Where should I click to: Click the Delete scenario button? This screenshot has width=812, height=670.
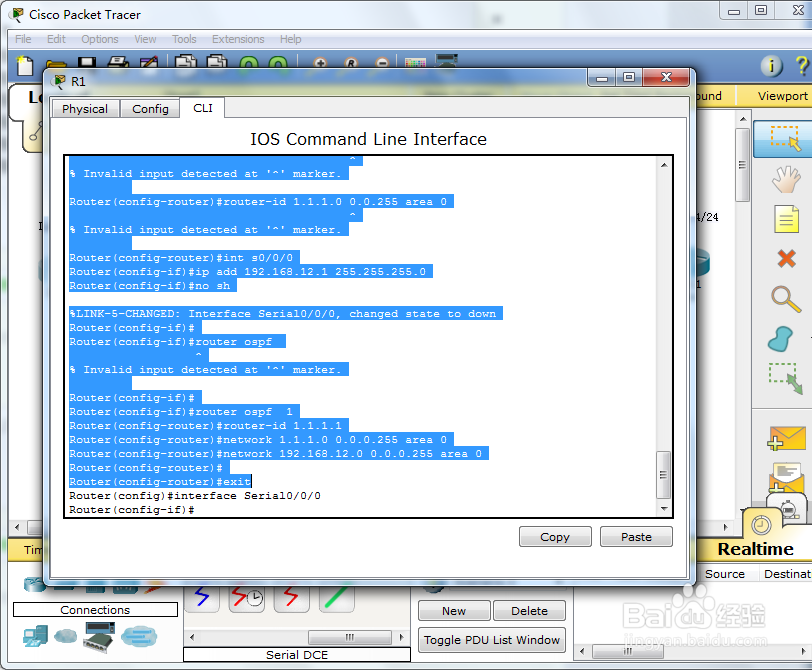click(529, 611)
